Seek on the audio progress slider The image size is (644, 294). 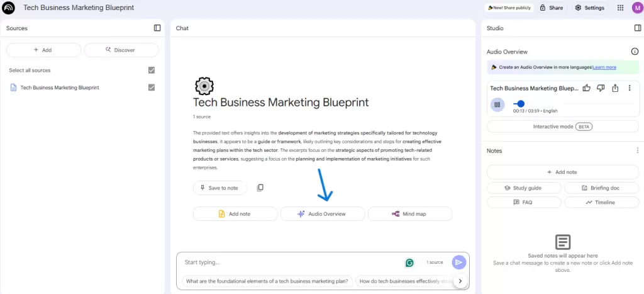pos(573,104)
